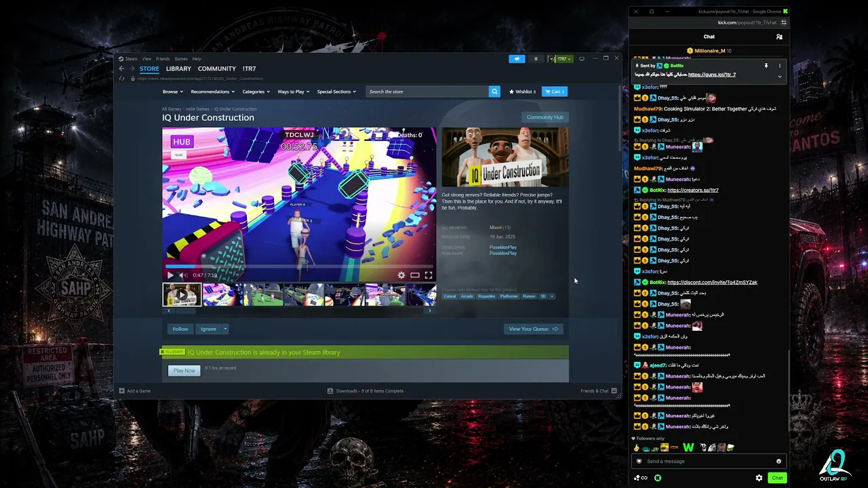Go forward in Steam navigation
Screen dimensions: 868x488
(132, 68)
